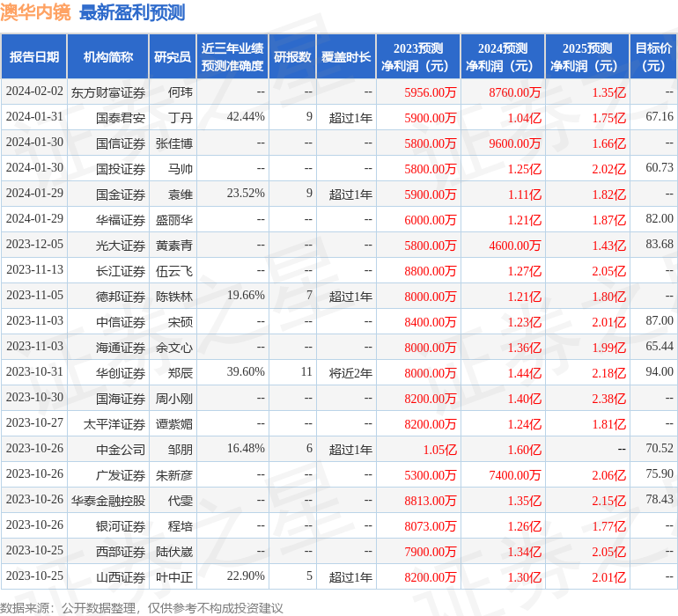Click coverage text 将近2年

[x=350, y=373]
